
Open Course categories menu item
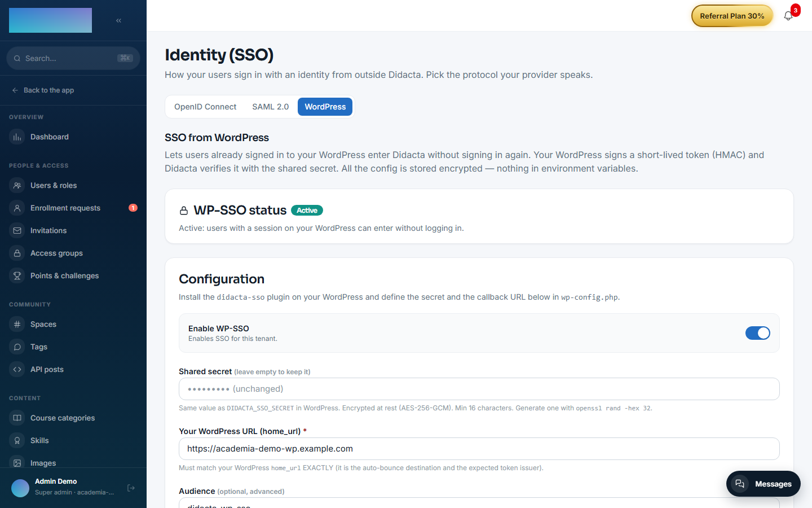(x=73, y=418)
